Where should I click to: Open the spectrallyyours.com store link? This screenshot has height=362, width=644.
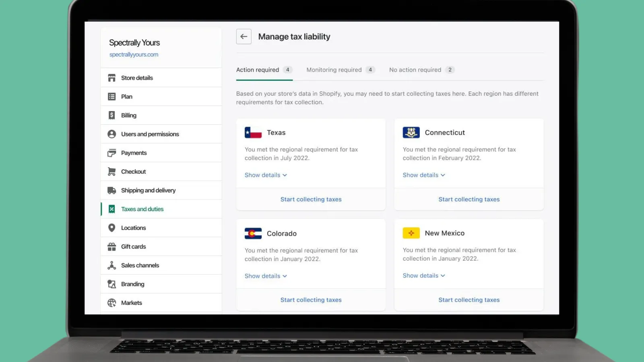(134, 55)
